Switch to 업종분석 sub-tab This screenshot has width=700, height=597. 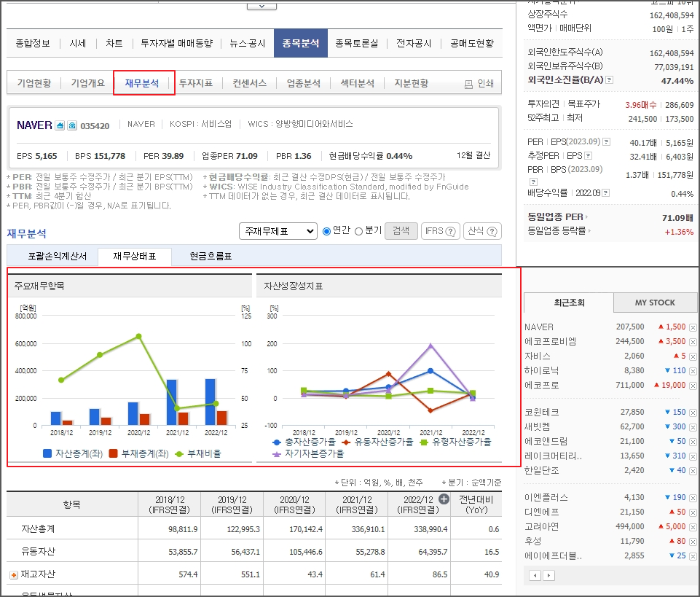click(304, 83)
